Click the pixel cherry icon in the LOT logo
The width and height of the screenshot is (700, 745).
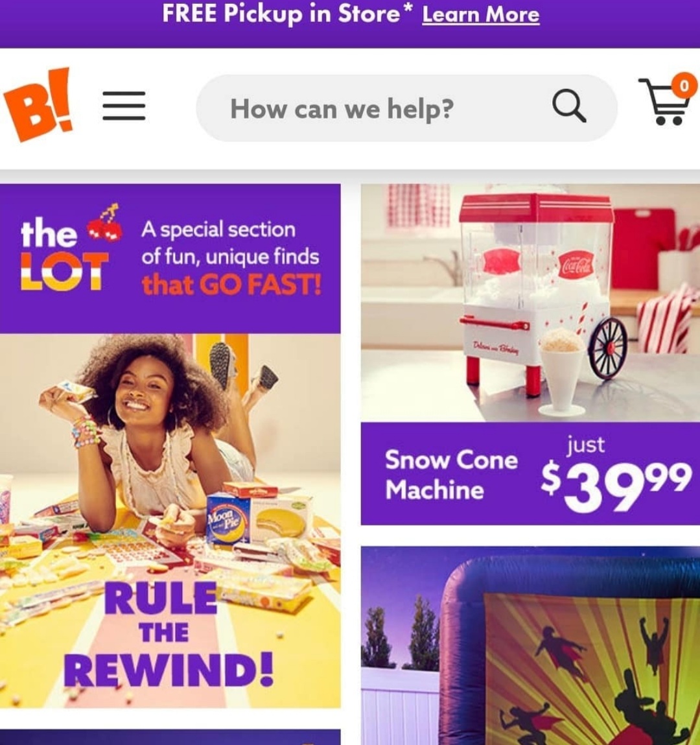(x=106, y=223)
